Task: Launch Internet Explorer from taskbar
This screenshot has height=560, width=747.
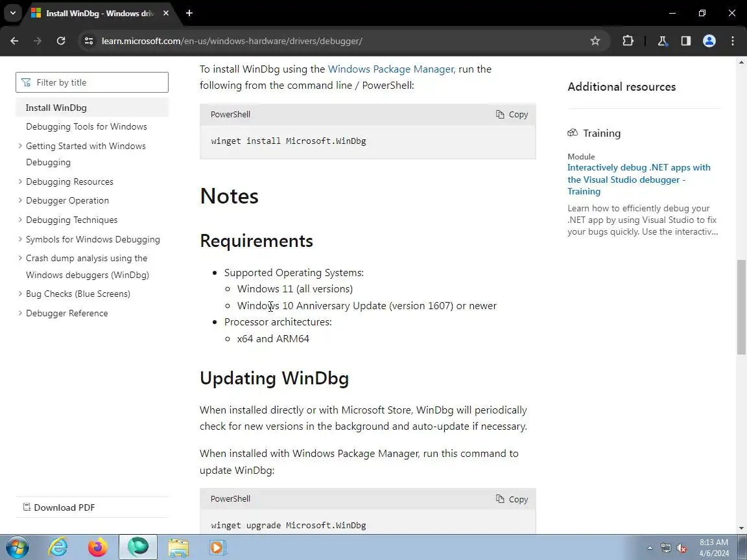Action: [58, 547]
